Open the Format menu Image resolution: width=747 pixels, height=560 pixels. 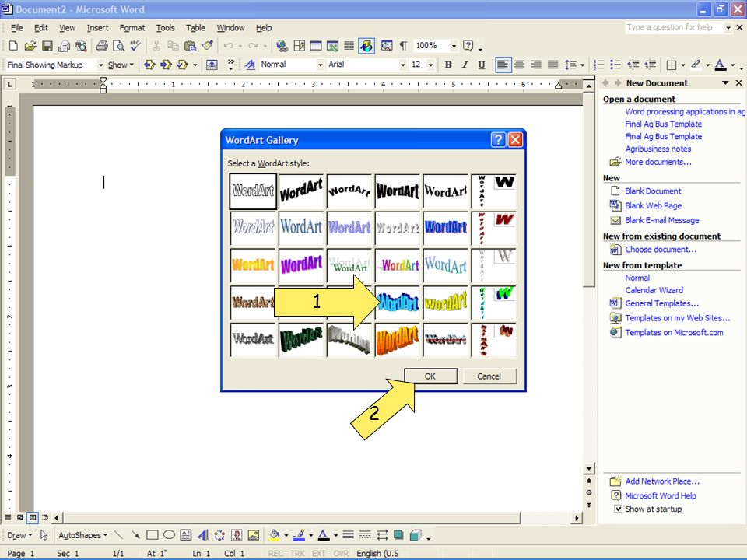pyautogui.click(x=132, y=28)
